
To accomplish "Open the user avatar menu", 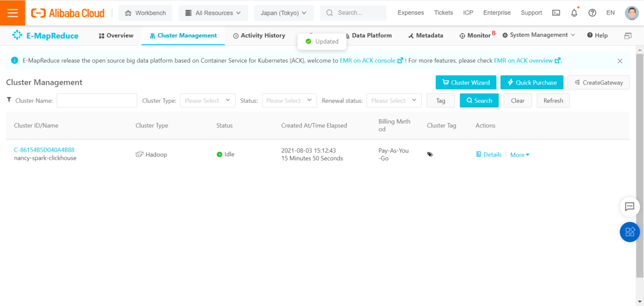I will pyautogui.click(x=632, y=13).
